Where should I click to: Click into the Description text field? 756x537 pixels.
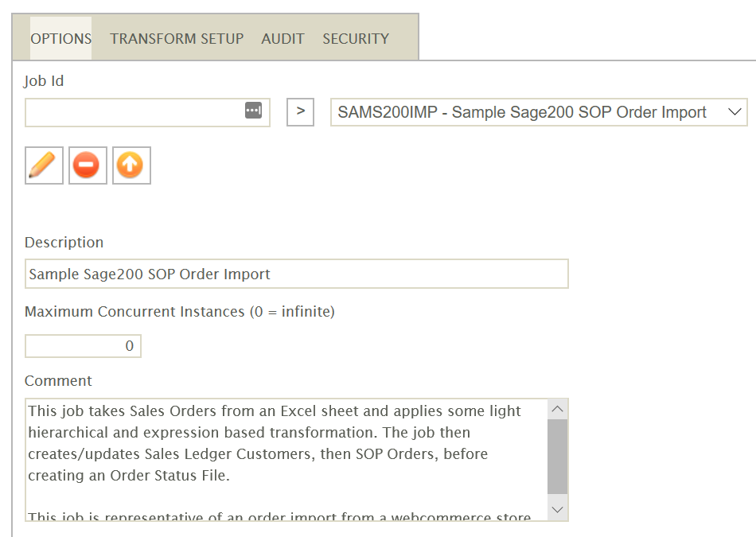pyautogui.click(x=296, y=274)
